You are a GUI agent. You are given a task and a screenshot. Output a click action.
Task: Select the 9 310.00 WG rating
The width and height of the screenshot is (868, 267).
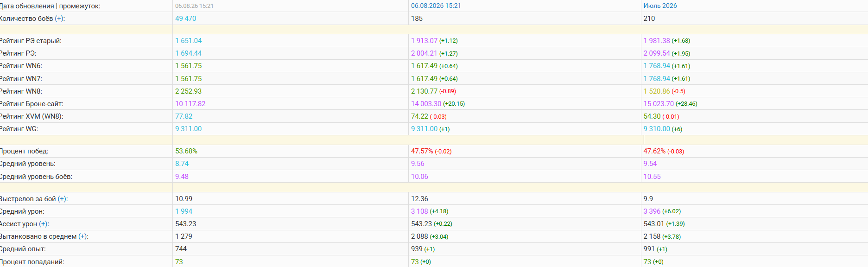[x=657, y=129]
